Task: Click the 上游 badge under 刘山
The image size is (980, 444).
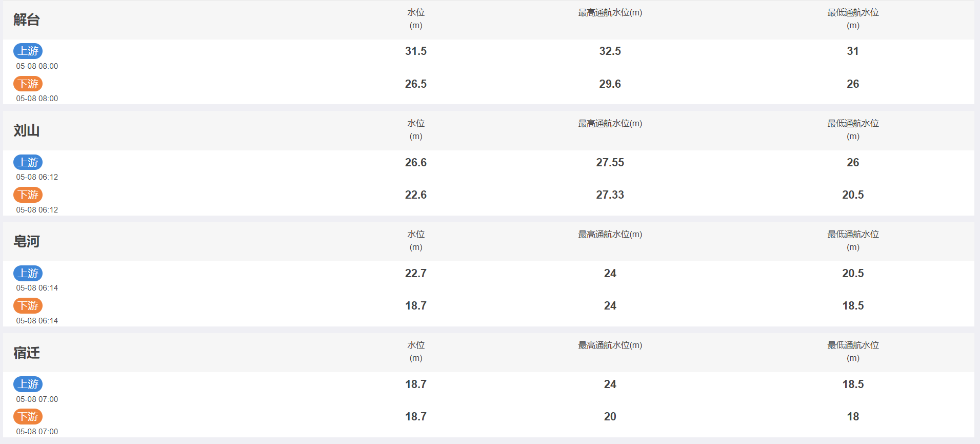Action: 28,162
